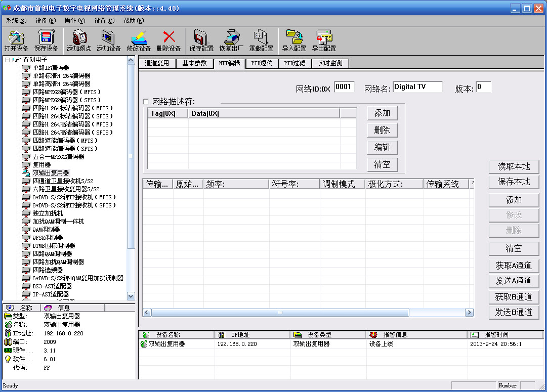Click the horizontal scrollbar thumb of transport list

coord(280,313)
